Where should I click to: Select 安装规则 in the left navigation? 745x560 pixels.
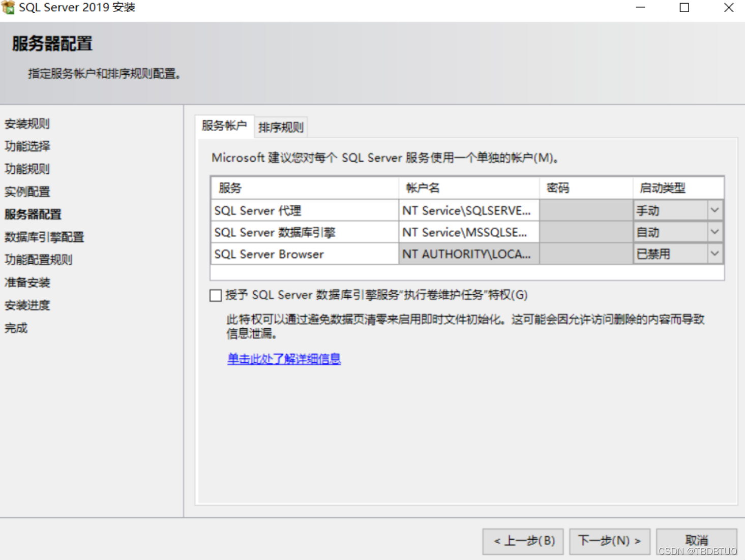[x=26, y=123]
